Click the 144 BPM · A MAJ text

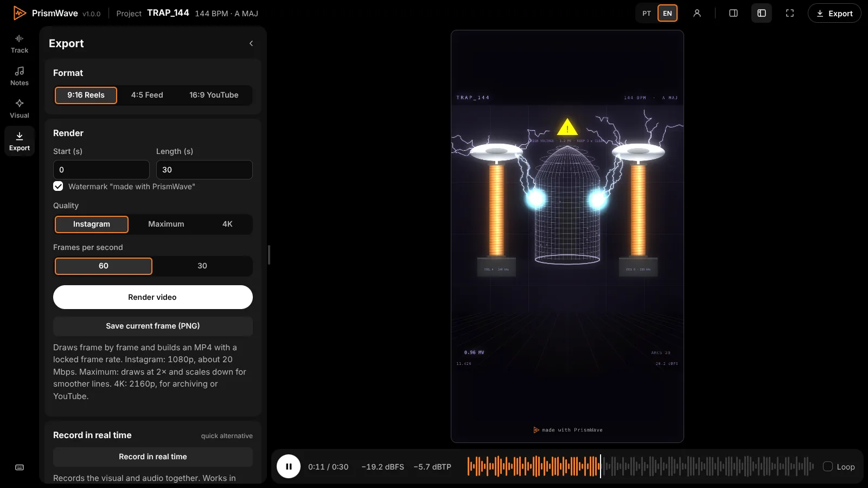pos(227,14)
